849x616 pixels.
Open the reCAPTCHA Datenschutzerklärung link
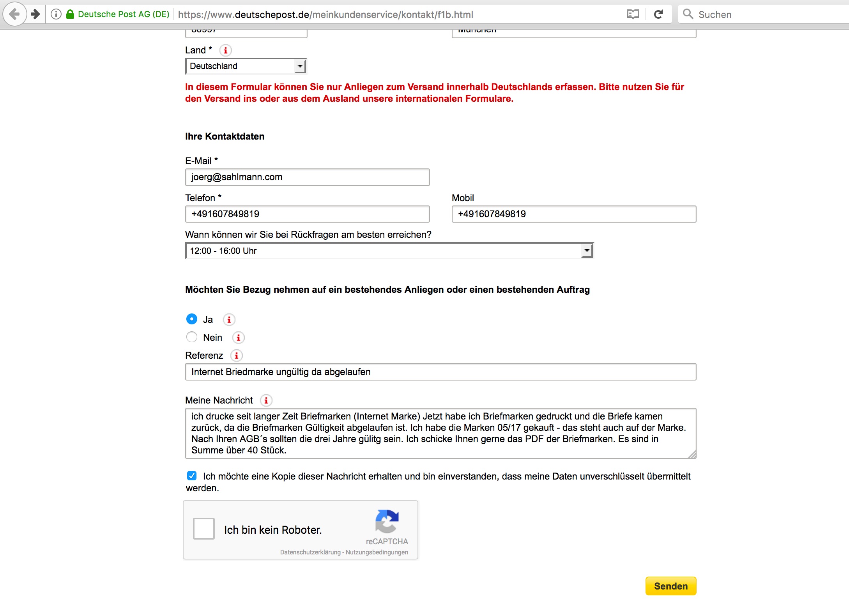310,552
